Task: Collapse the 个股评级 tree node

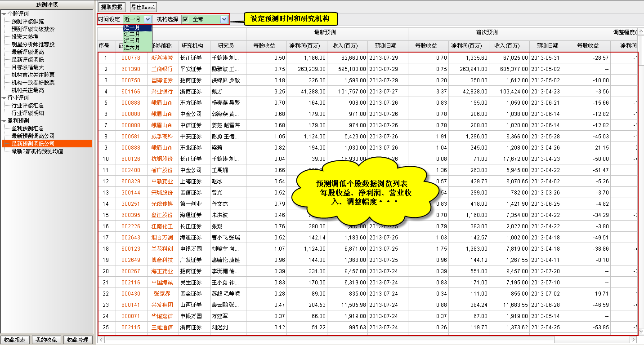Action: coord(4,13)
